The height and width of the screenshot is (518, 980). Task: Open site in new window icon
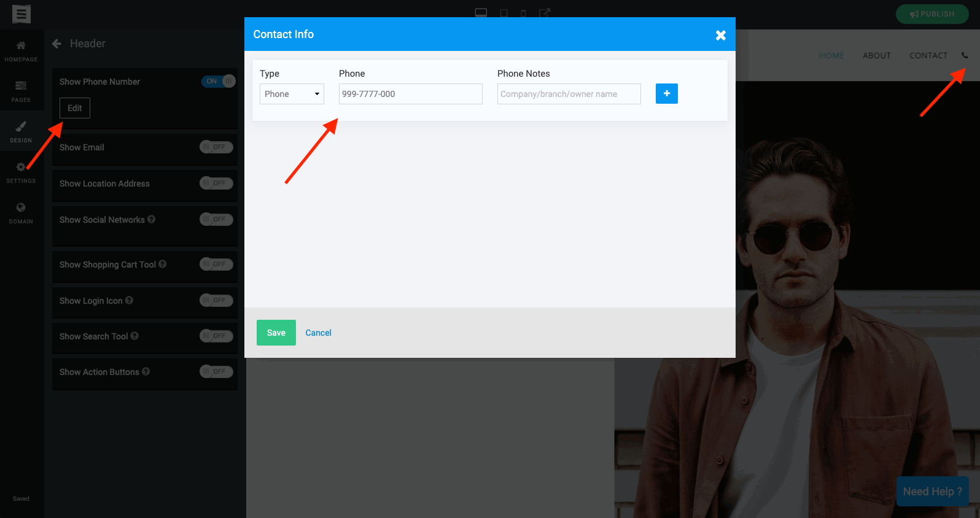pos(545,13)
